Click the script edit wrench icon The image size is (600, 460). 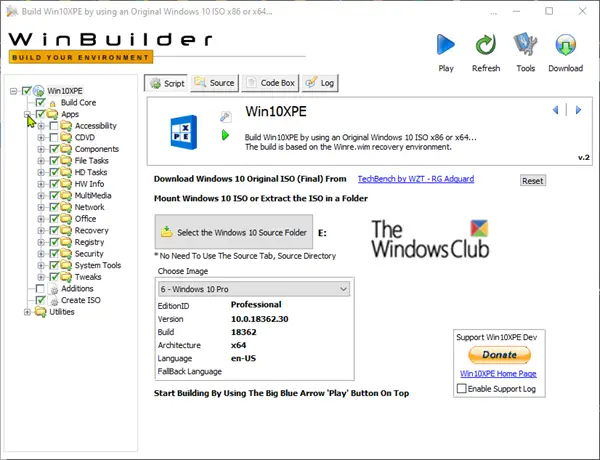225,116
